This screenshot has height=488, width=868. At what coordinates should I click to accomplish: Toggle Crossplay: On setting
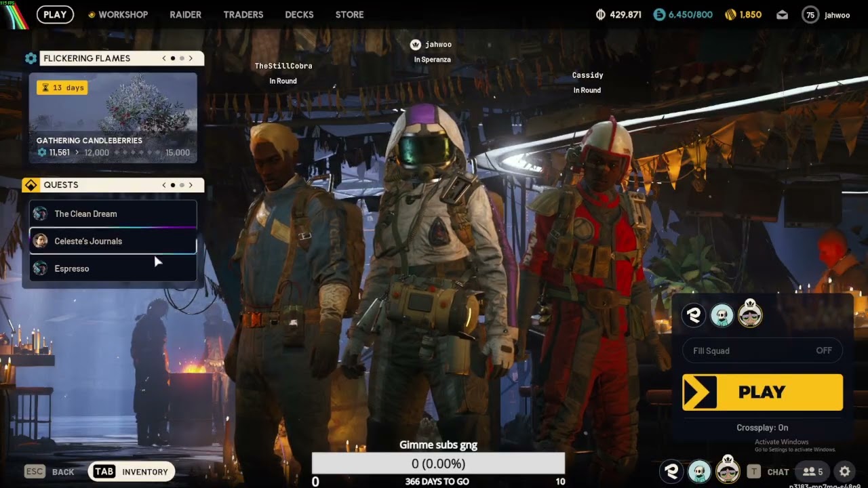click(x=762, y=428)
